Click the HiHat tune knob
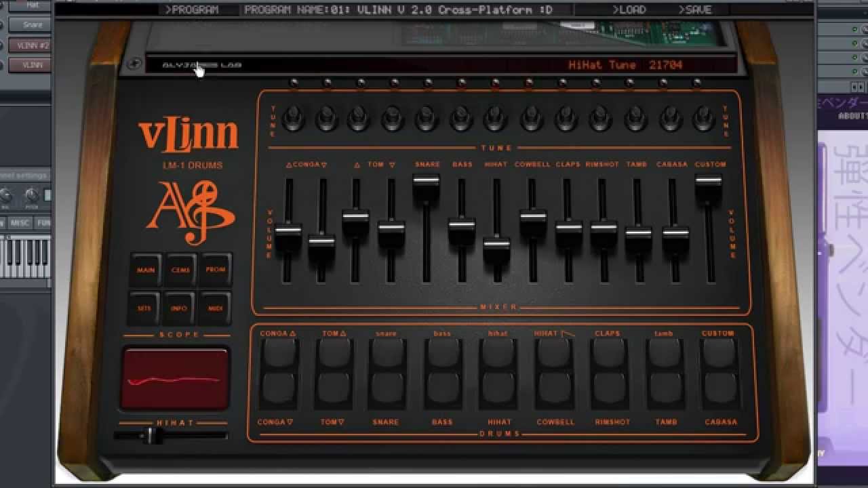Screen dimensions: 868x488 pos(496,119)
